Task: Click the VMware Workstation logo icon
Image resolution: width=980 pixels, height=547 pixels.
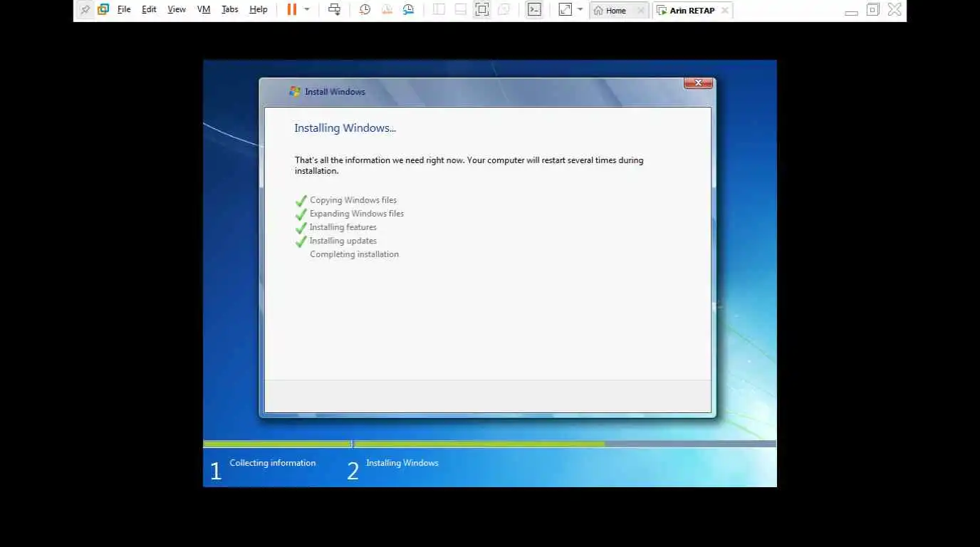Action: 103,10
